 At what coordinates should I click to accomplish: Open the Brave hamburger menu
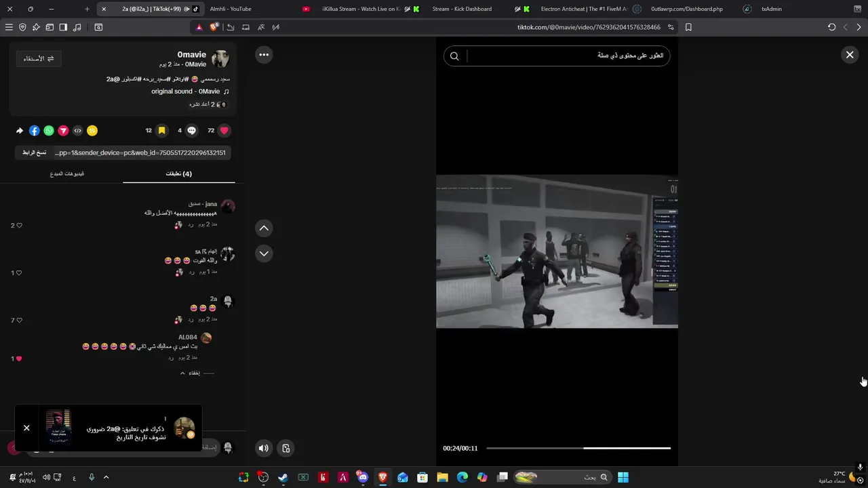click(9, 27)
